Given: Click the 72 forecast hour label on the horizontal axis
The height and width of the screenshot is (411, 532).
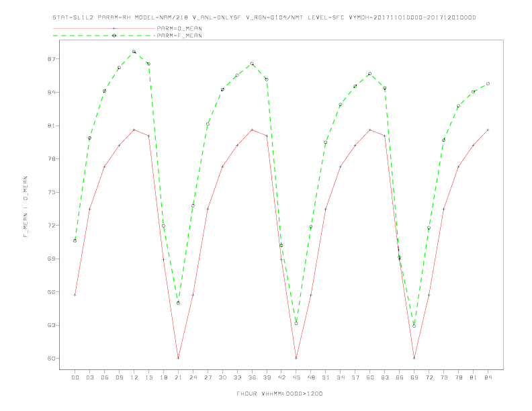Looking at the screenshot, I should pos(429,377).
